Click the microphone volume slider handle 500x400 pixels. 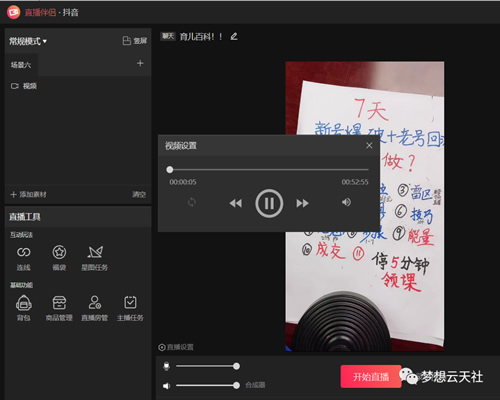[x=236, y=366]
